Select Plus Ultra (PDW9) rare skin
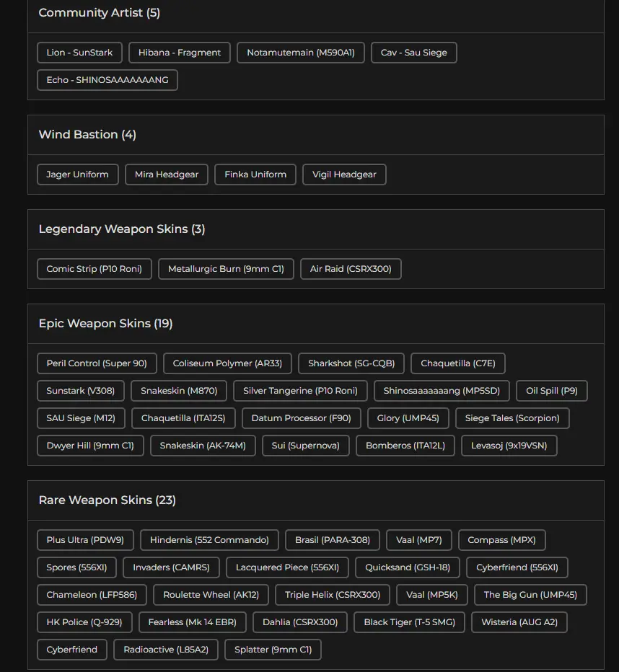This screenshot has width=619, height=672. (85, 540)
